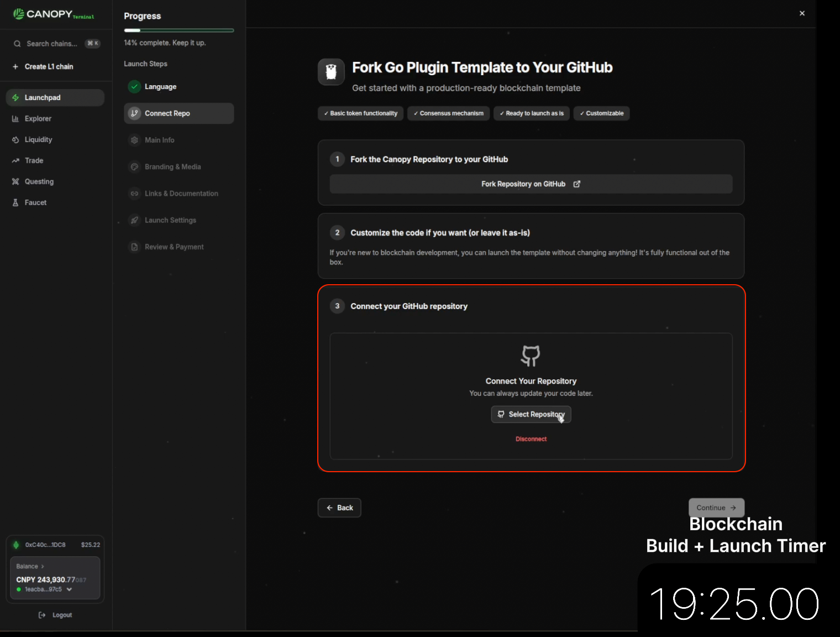Click 'Fork the Canopy Repository to your GitHub' heading
840x637 pixels.
click(x=429, y=159)
